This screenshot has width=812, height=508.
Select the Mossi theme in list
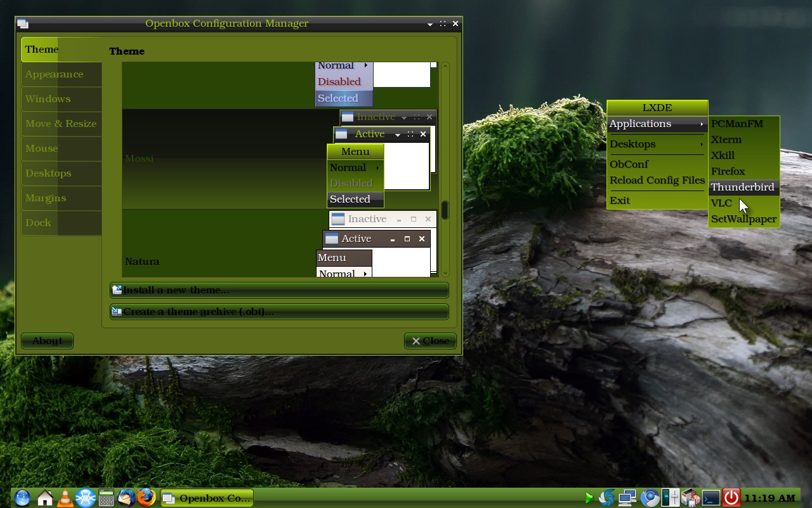[x=280, y=159]
